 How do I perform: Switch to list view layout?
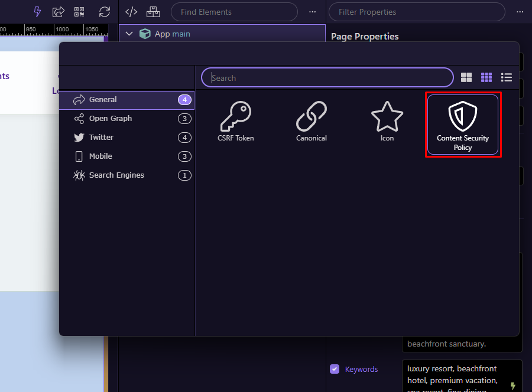pos(506,77)
